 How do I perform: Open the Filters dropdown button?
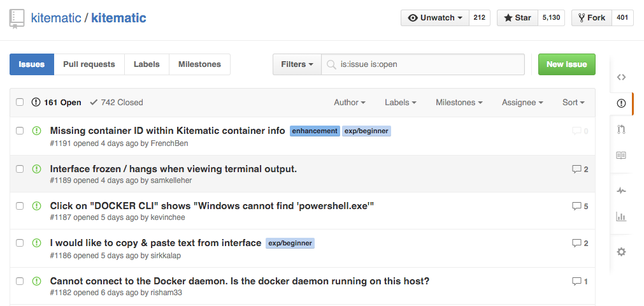(x=297, y=64)
